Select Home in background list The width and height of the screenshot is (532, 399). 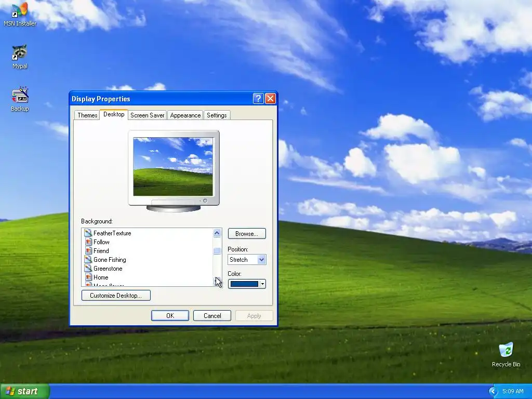[x=101, y=277]
